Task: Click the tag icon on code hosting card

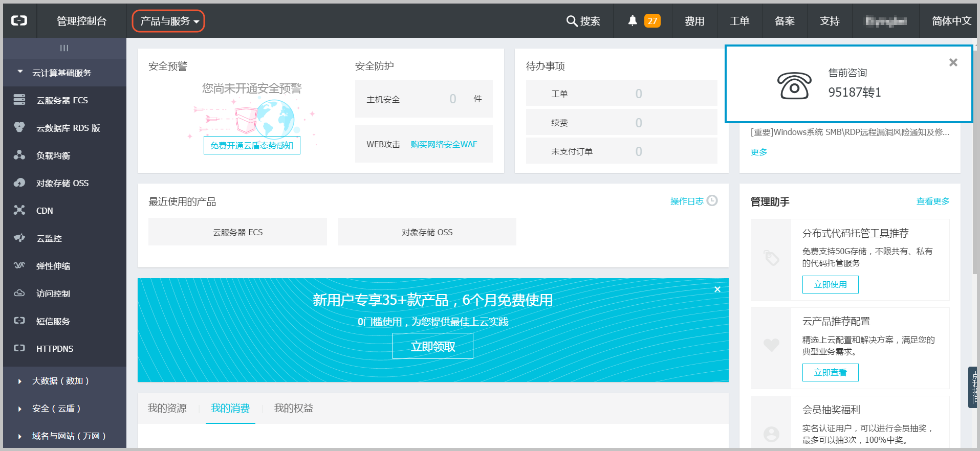Action: coord(771,258)
